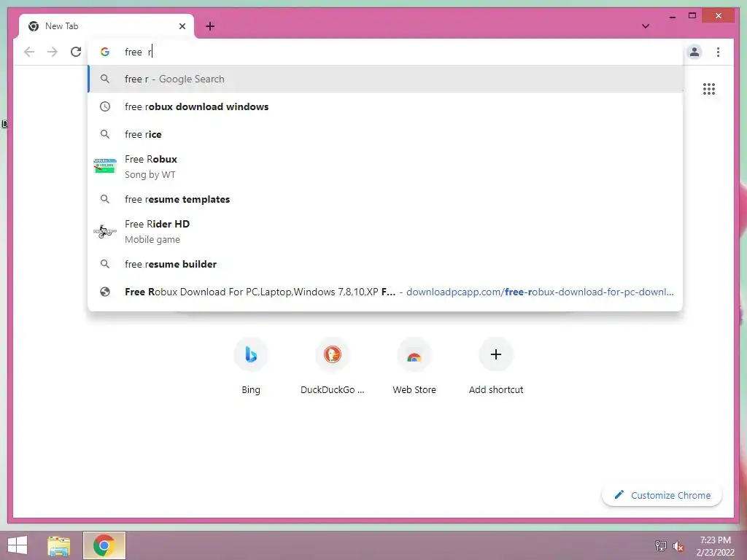Open the Google apps grid
747x560 pixels.
coord(709,89)
